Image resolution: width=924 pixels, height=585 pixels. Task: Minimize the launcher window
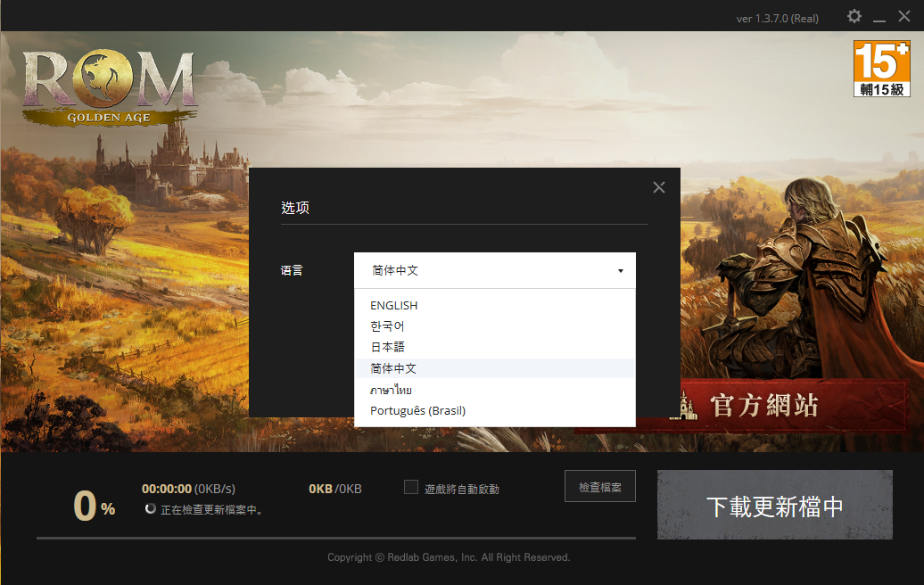tap(879, 18)
